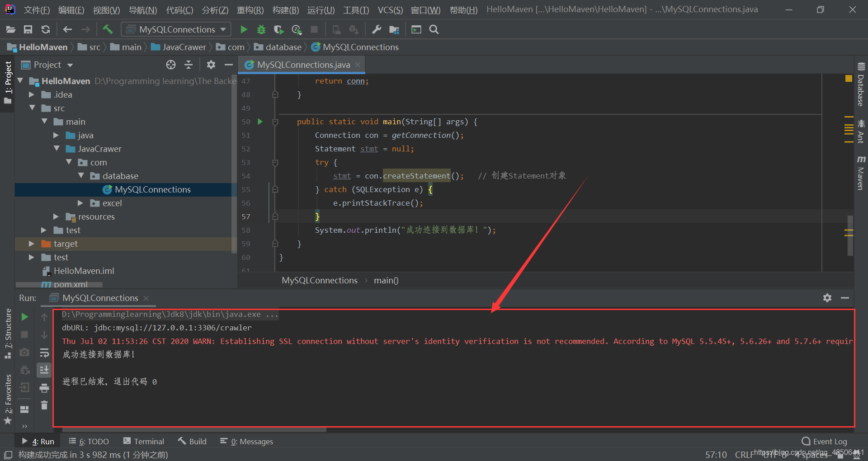Expand the .idea folder
This screenshot has height=461, width=868.
click(32, 95)
